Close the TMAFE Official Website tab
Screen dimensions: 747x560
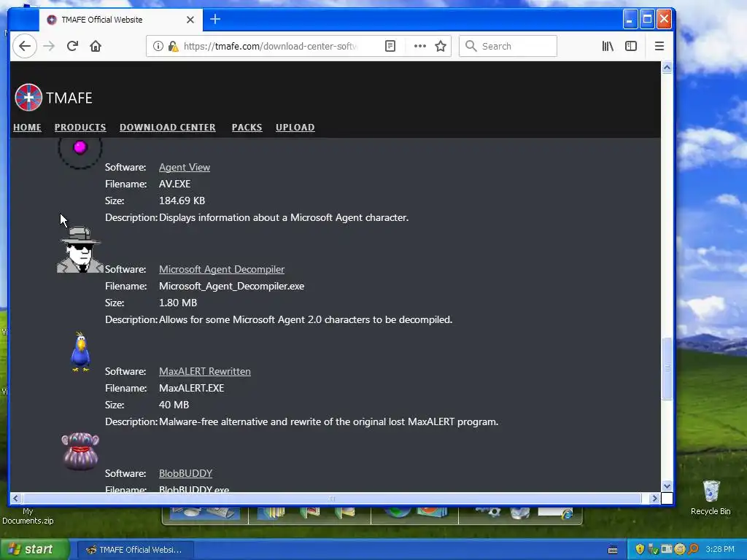[x=190, y=20]
